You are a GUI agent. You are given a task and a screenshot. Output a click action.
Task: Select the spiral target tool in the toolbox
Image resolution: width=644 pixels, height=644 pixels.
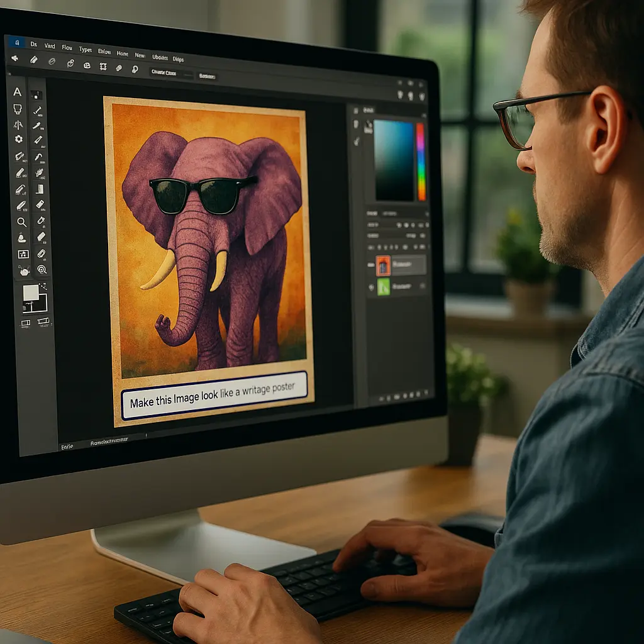click(42, 269)
